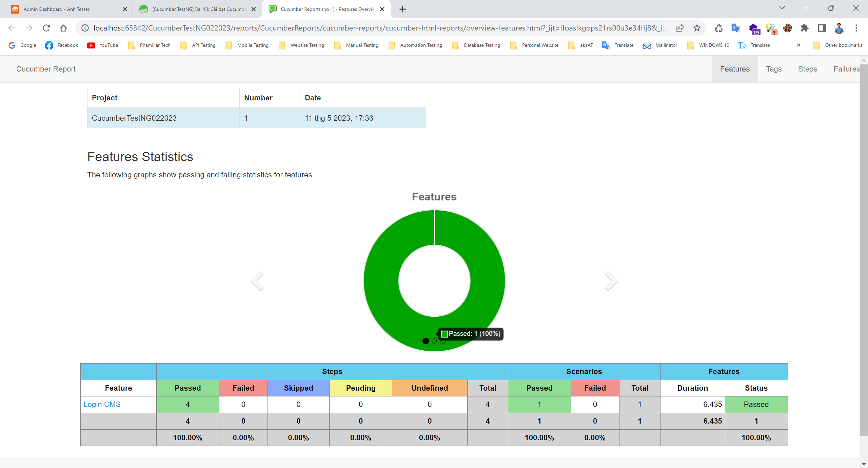Open search tabs dropdown arrow
Screen dimensions: 868x468
pyautogui.click(x=782, y=8)
